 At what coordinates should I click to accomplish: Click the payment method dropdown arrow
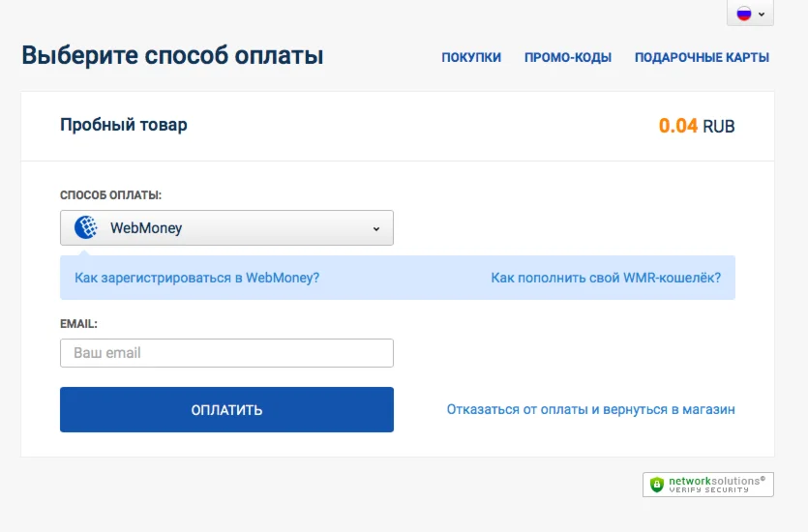click(x=376, y=229)
